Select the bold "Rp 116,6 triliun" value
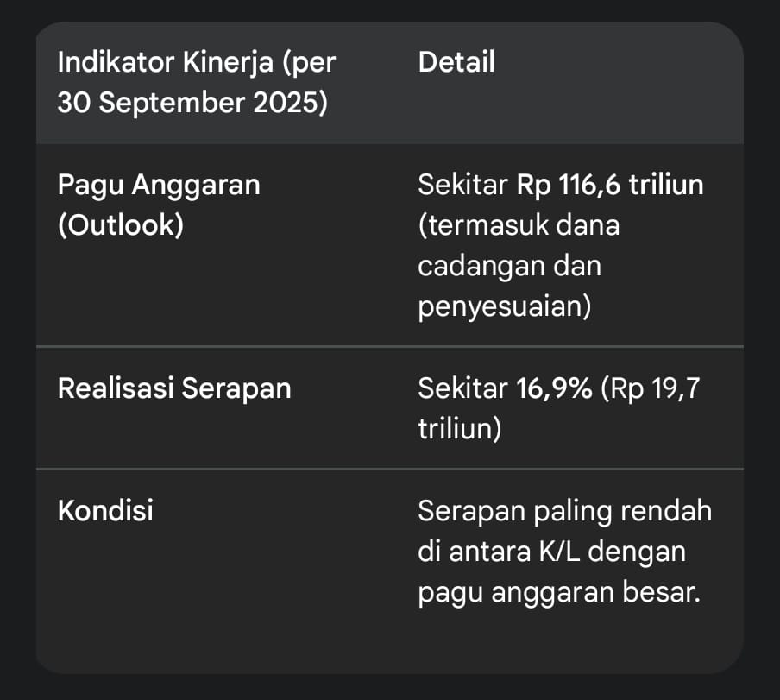The image size is (780, 700). coord(610,185)
